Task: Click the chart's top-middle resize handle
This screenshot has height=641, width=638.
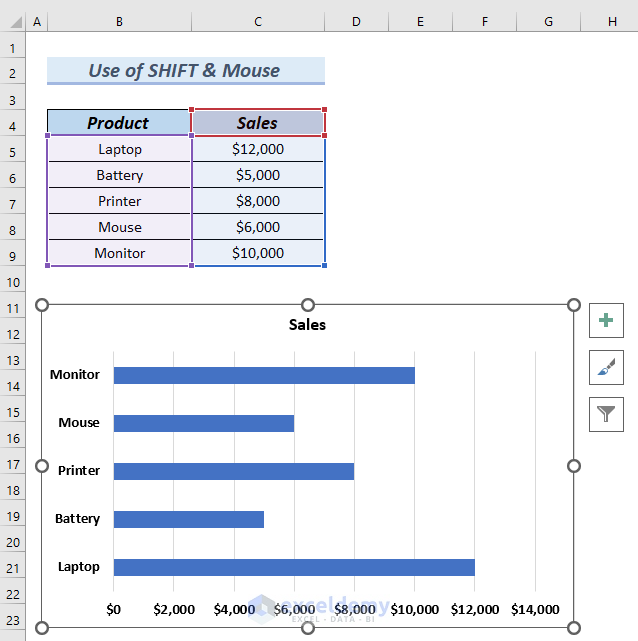Action: pos(308,305)
